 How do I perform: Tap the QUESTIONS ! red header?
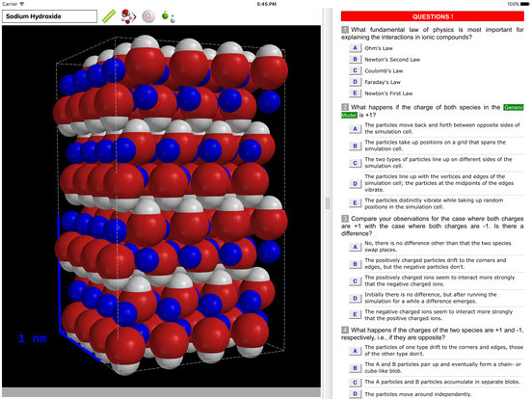point(432,16)
